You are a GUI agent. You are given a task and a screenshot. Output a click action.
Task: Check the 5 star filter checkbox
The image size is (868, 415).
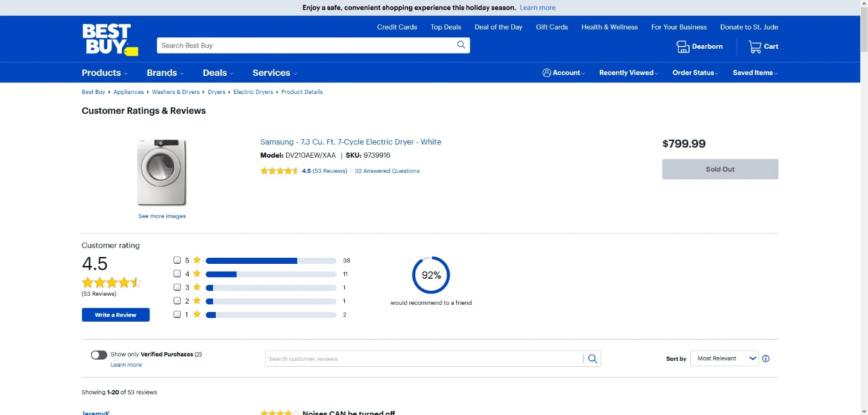(177, 260)
